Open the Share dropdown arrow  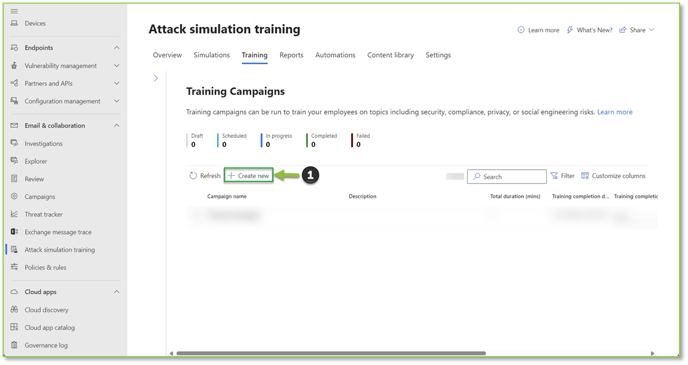click(652, 30)
